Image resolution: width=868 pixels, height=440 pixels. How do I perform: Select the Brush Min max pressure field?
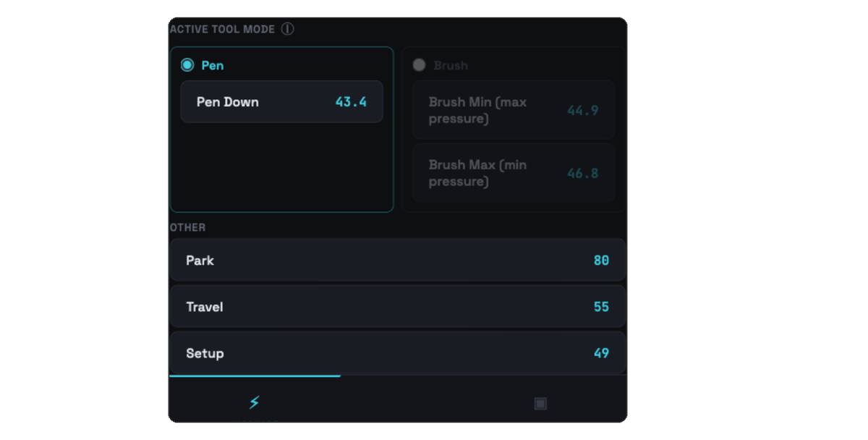(513, 110)
